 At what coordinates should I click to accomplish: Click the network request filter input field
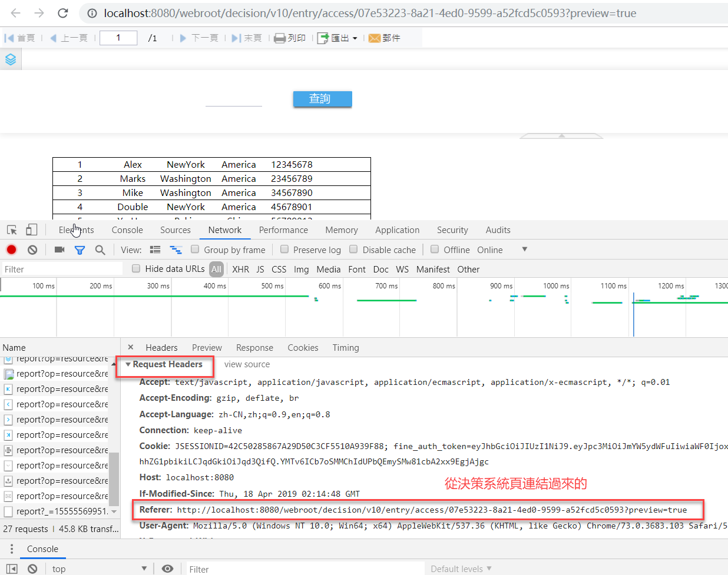[x=59, y=269]
